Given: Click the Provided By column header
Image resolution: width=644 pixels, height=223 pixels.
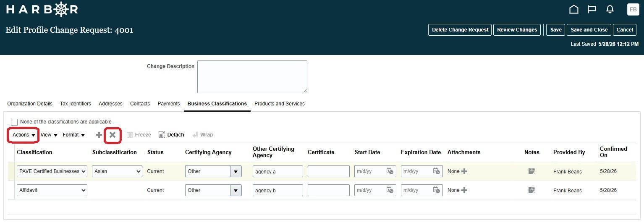Looking at the screenshot, I should pyautogui.click(x=569, y=152).
